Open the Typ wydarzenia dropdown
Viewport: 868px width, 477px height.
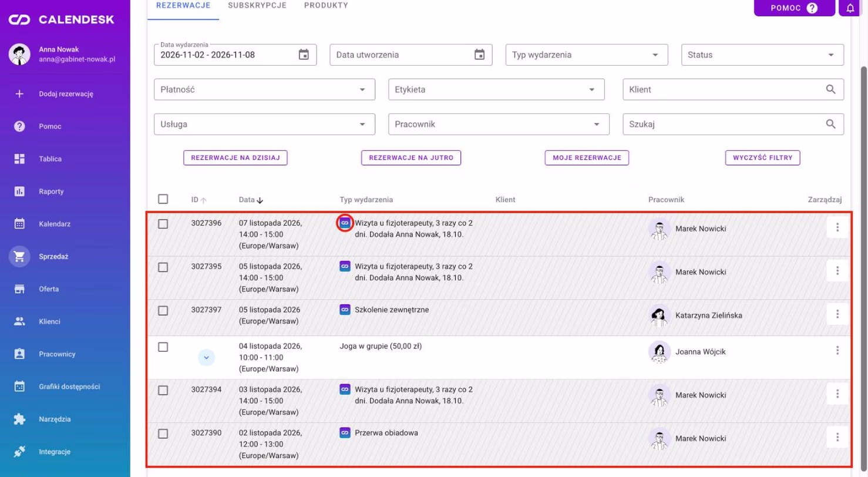(x=587, y=55)
